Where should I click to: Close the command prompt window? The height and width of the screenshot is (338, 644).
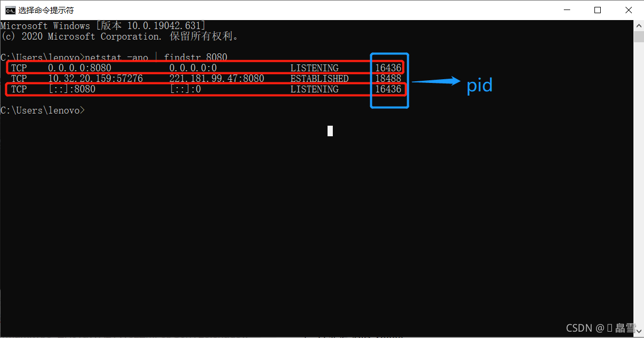pos(628,10)
